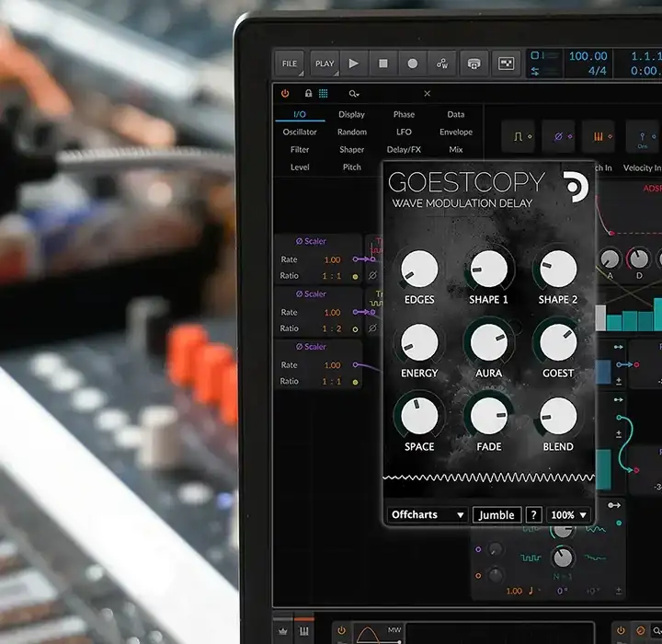The height and width of the screenshot is (644, 662).
Task: Click the second Scaler title
Action: (x=311, y=293)
